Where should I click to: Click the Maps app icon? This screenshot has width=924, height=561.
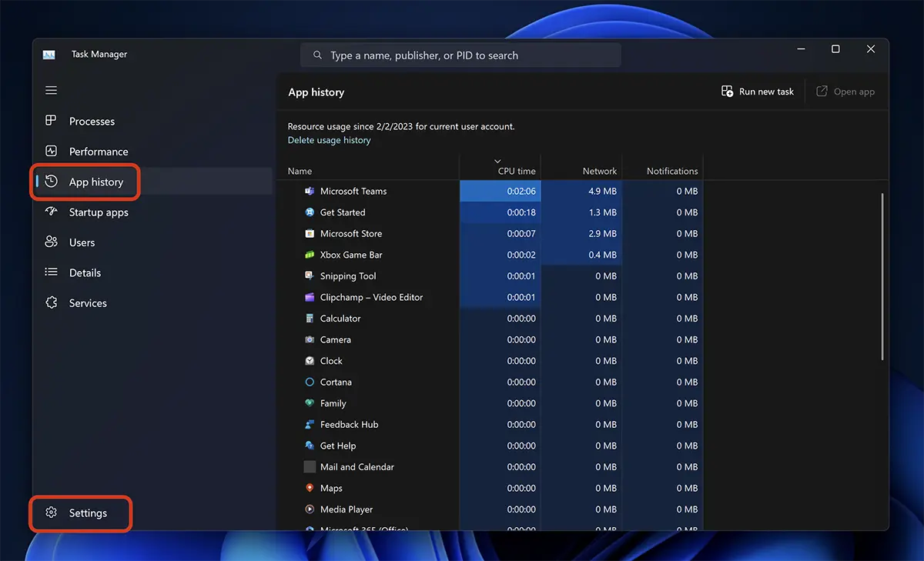[310, 488]
